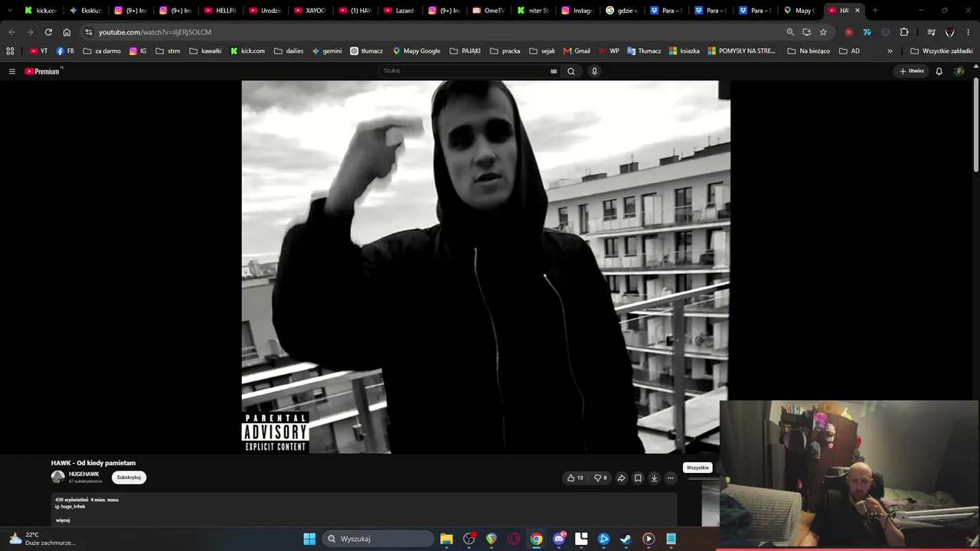Open File Explorer from the taskbar
Screen dimensions: 980x551
(x=446, y=539)
